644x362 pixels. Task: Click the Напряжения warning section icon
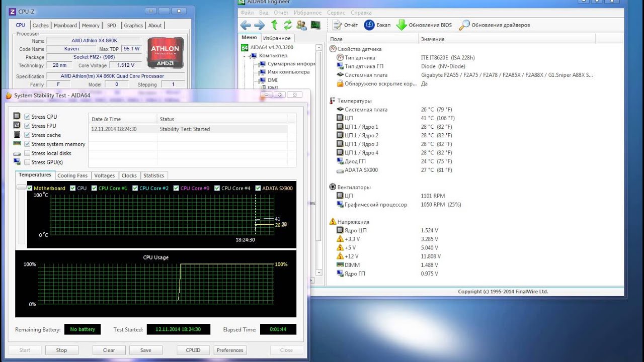pos(333,222)
